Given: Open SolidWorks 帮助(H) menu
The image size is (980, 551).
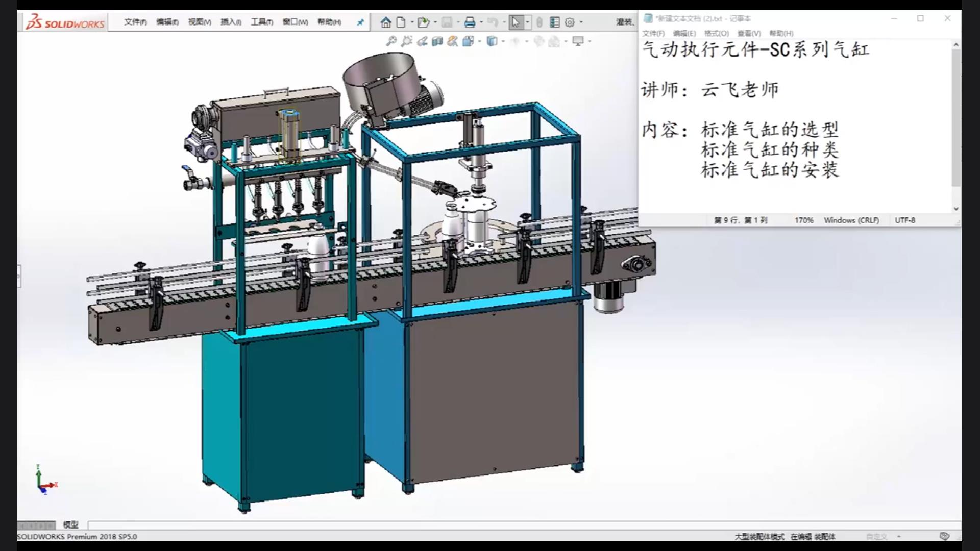Looking at the screenshot, I should (329, 22).
